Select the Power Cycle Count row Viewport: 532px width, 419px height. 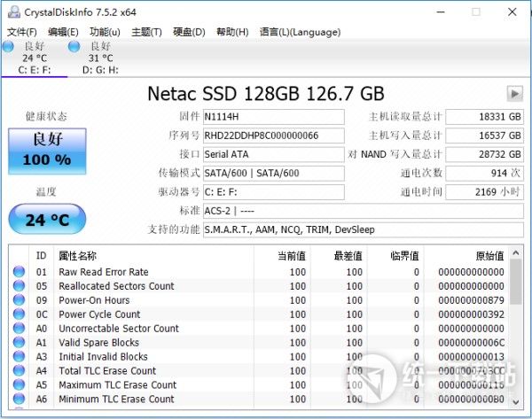click(99, 314)
